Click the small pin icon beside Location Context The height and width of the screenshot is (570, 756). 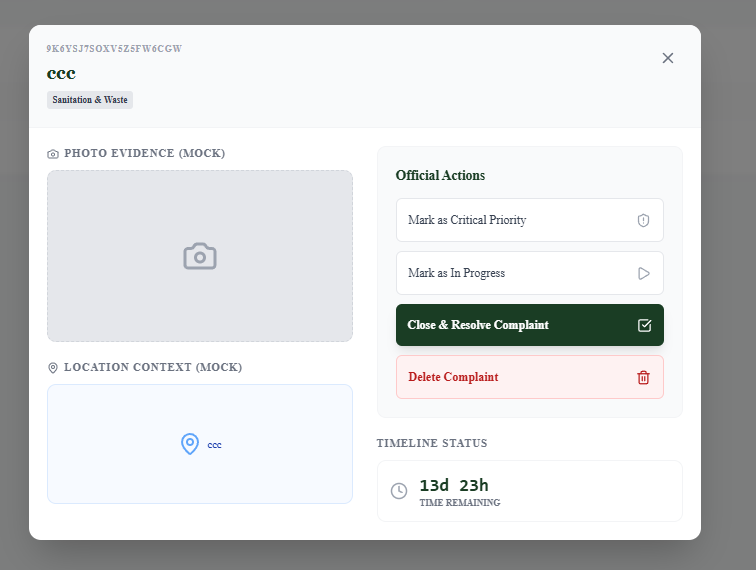[53, 368]
